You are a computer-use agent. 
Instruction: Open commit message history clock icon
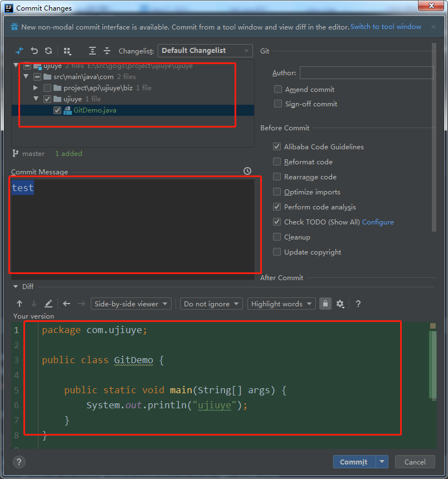pos(247,171)
